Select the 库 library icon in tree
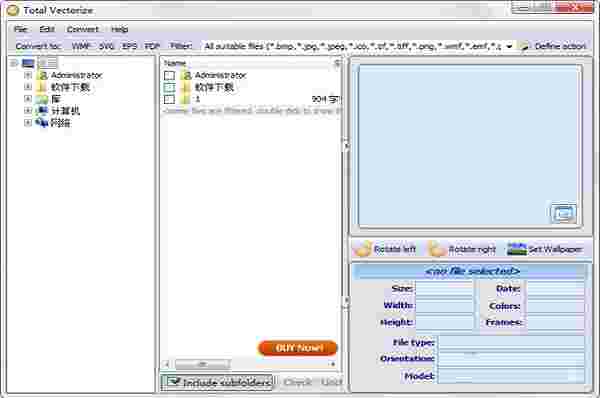The image size is (600, 398). tap(42, 99)
